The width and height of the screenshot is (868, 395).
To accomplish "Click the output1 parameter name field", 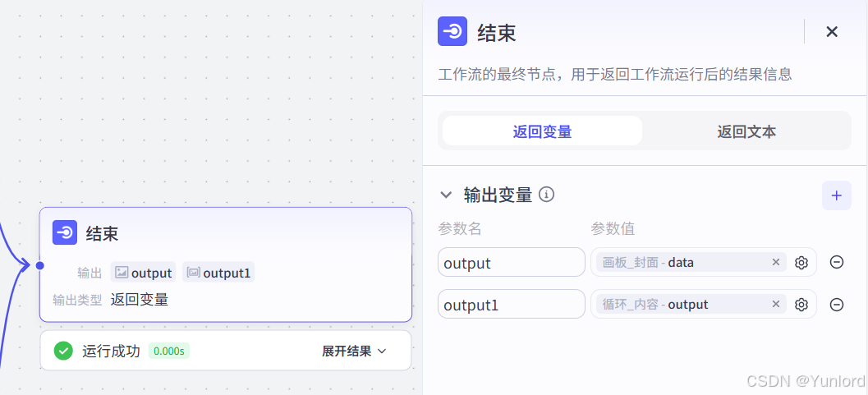I will (512, 305).
